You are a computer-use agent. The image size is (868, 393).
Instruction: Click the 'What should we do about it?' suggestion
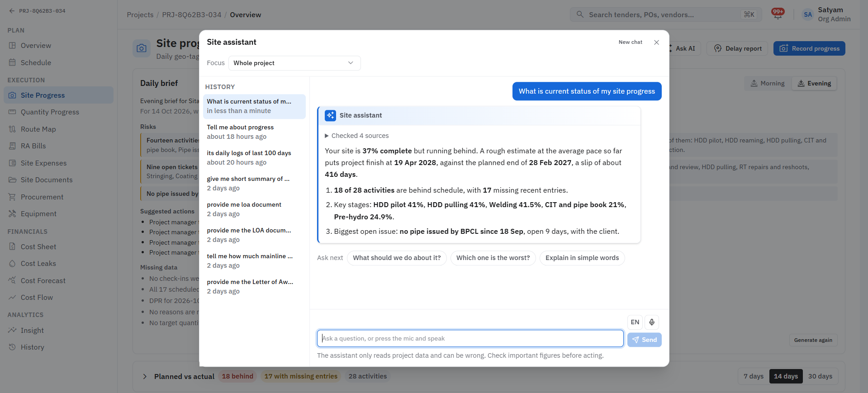point(397,258)
